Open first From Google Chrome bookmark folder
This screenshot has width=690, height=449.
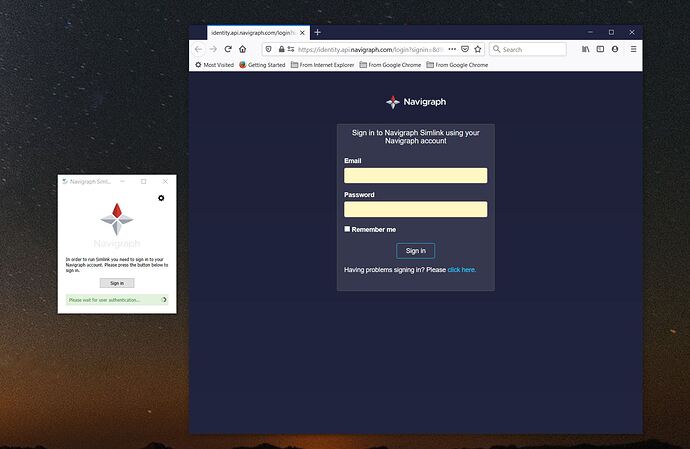pos(390,65)
